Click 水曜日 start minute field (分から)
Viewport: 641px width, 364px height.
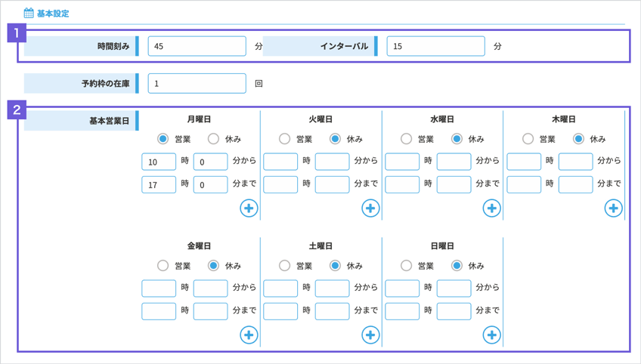pos(454,162)
